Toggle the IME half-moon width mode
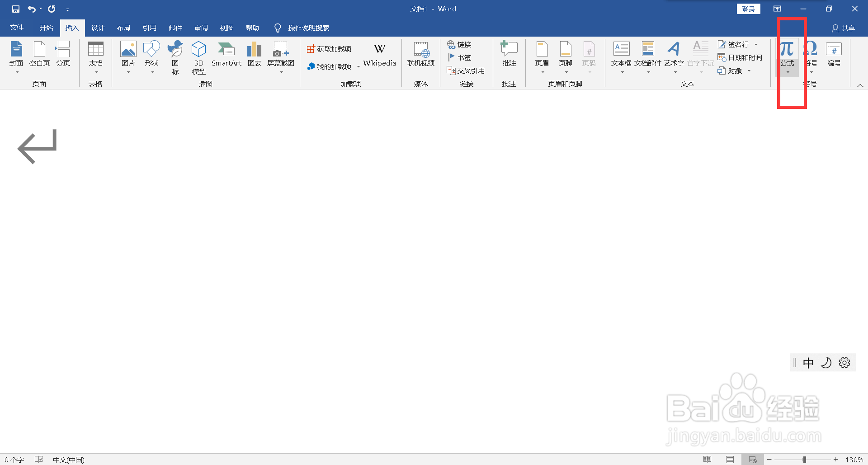The image size is (868, 465). click(826, 362)
